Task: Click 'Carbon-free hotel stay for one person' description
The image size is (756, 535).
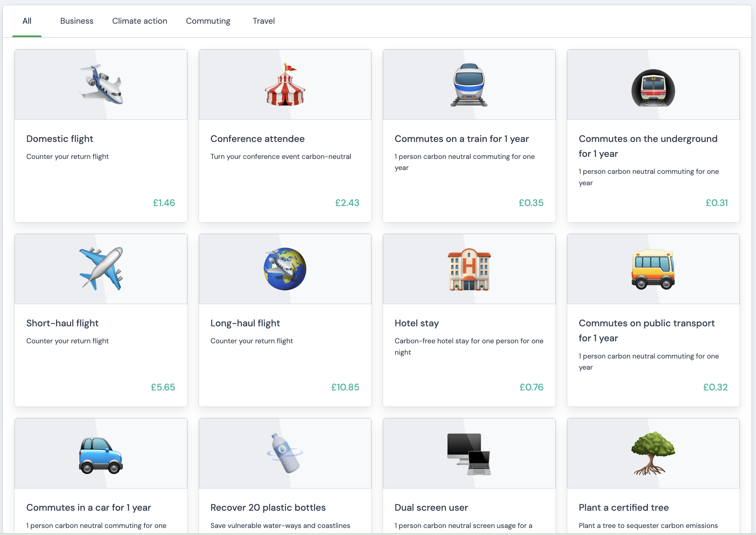Action: [469, 347]
